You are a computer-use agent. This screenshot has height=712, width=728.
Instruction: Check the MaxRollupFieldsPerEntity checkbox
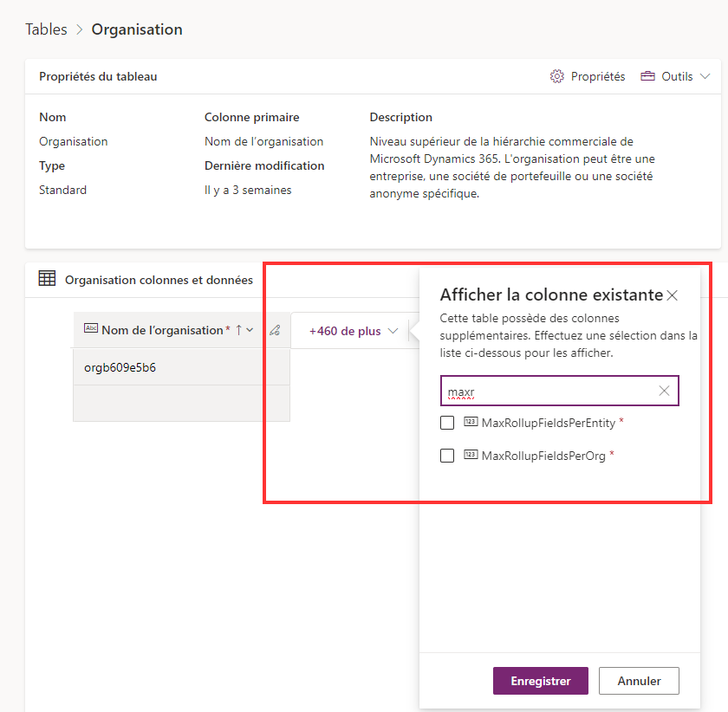click(x=447, y=423)
